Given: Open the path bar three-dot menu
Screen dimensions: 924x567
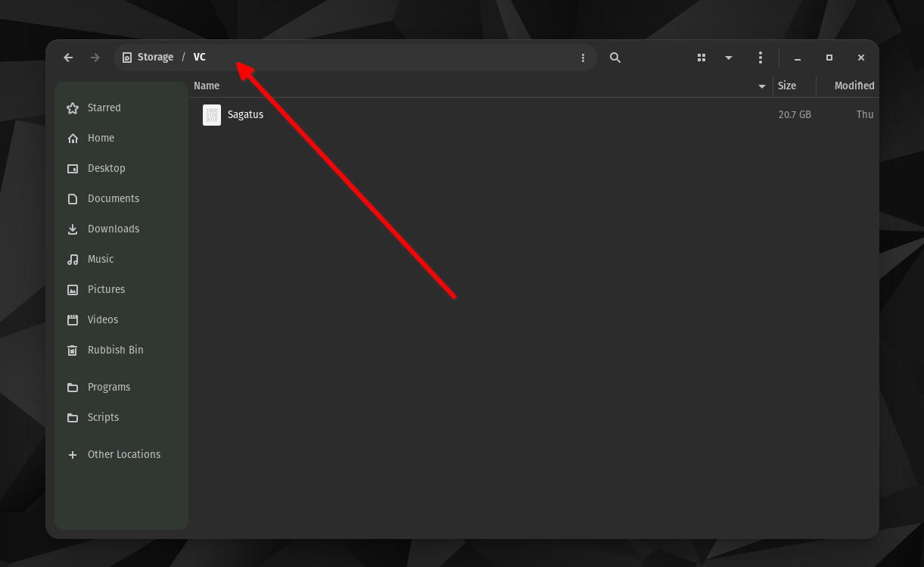Looking at the screenshot, I should point(583,58).
